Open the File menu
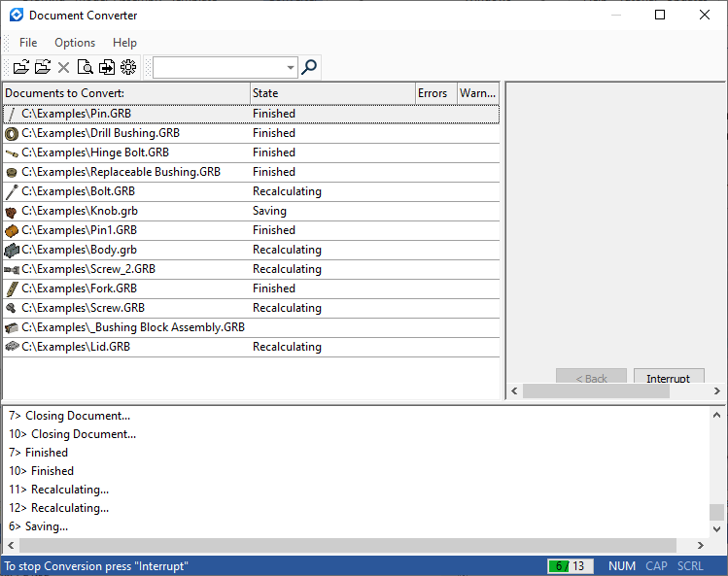 (28, 43)
